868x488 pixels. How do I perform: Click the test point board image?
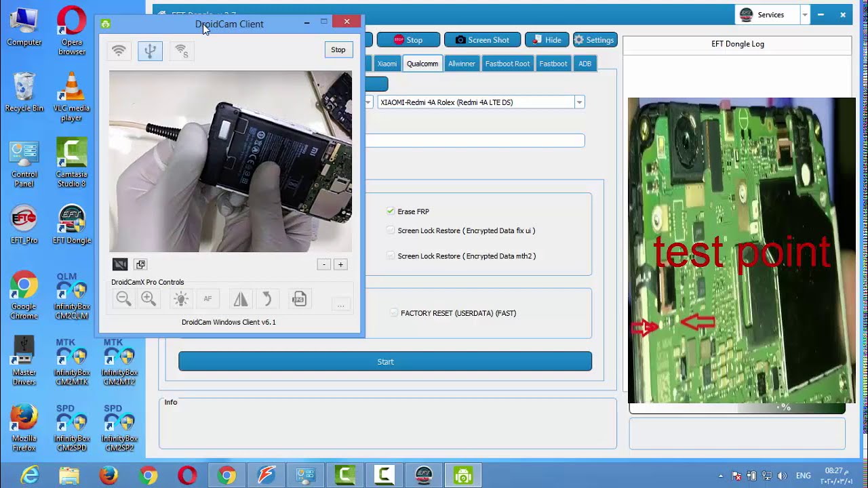point(741,250)
